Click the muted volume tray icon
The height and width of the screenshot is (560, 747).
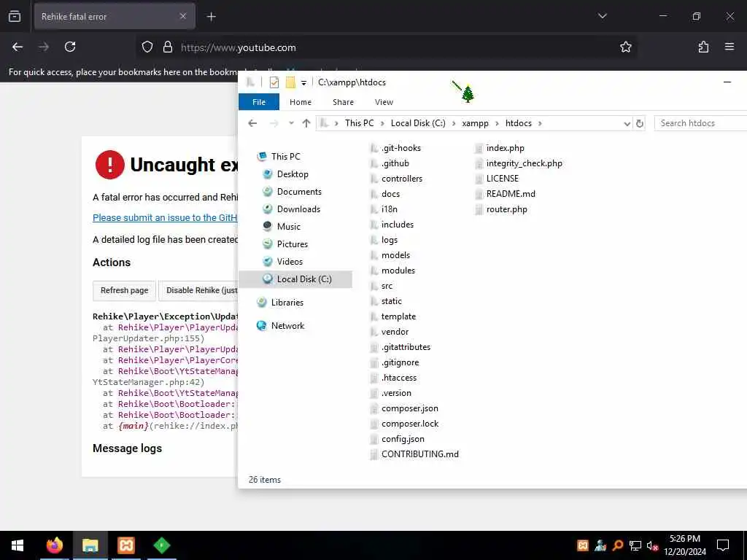652,545
